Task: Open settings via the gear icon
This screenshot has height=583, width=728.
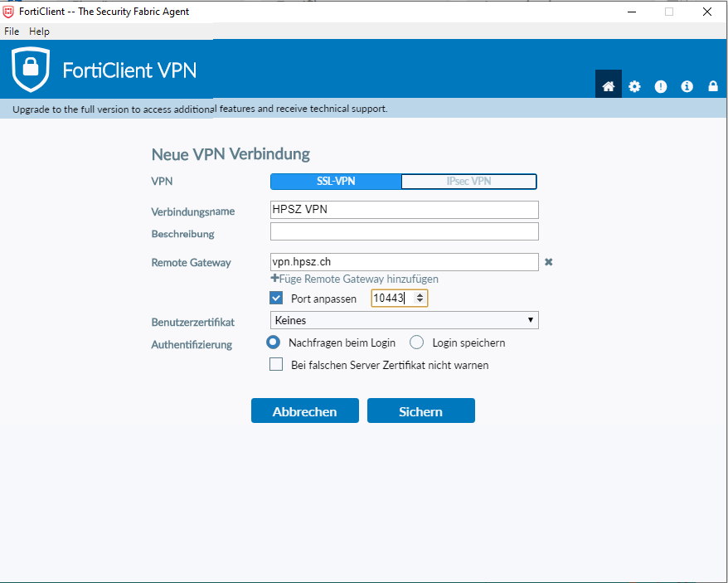Action: (x=634, y=86)
